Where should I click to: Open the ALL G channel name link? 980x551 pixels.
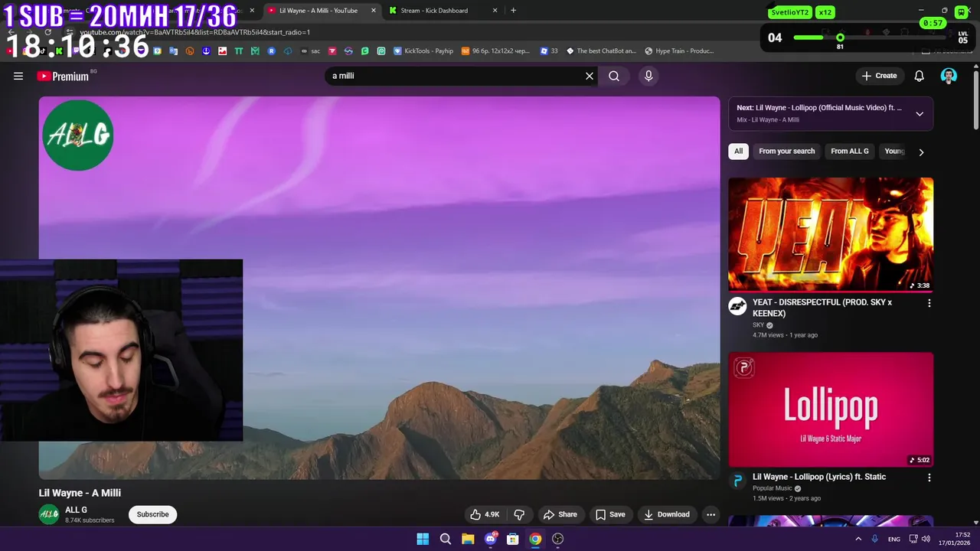coord(76,510)
